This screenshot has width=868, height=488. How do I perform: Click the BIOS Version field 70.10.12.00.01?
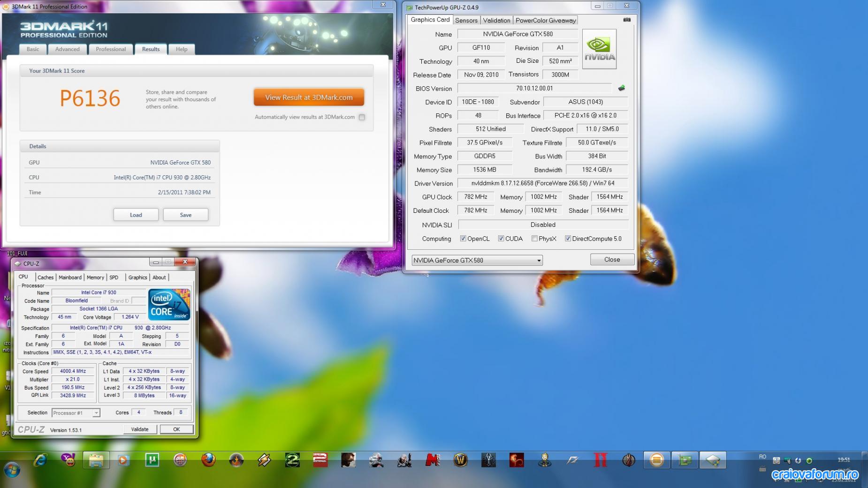[534, 88]
